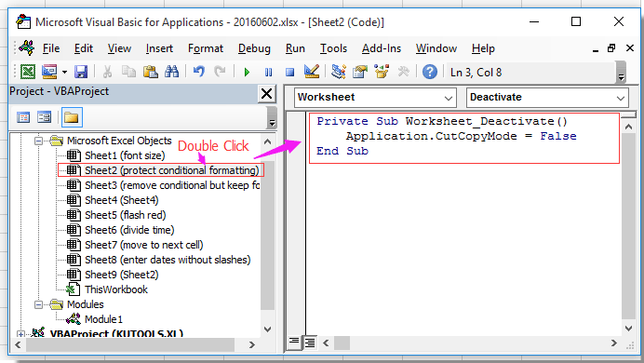Image resolution: width=644 pixels, height=363 pixels.
Task: Select Sheet2 (protect conditional formatting)
Action: pos(171,170)
